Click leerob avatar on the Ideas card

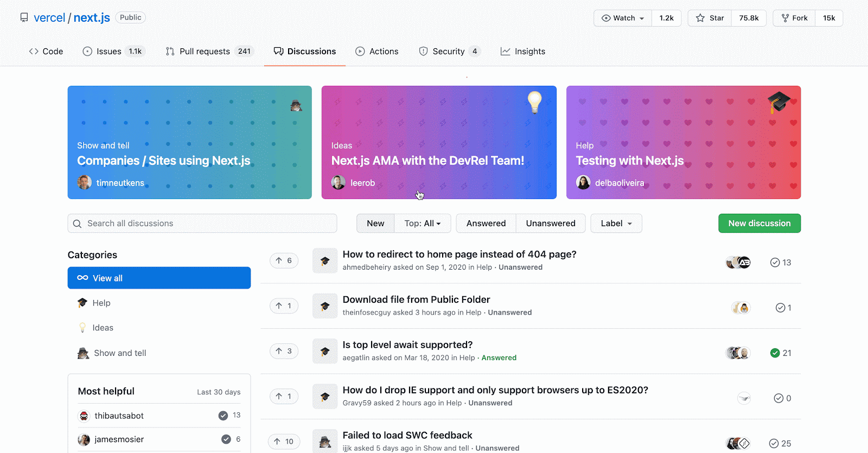[339, 182]
